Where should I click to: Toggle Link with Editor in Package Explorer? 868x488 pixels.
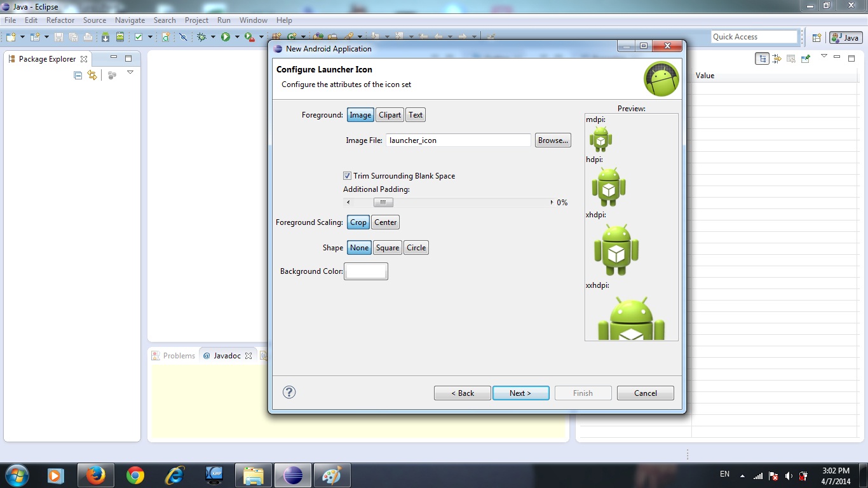[x=92, y=75]
